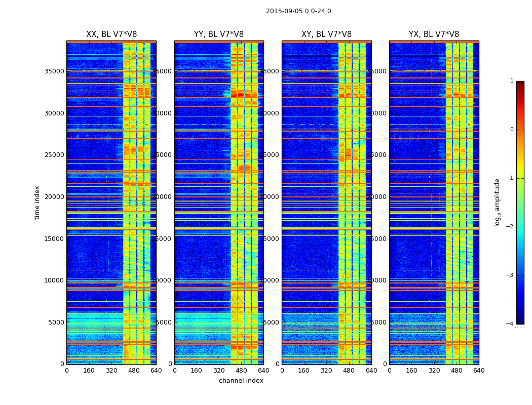Click the thick orange band near 9000 in XX
Screen dimensions: 532x405
click(111, 288)
